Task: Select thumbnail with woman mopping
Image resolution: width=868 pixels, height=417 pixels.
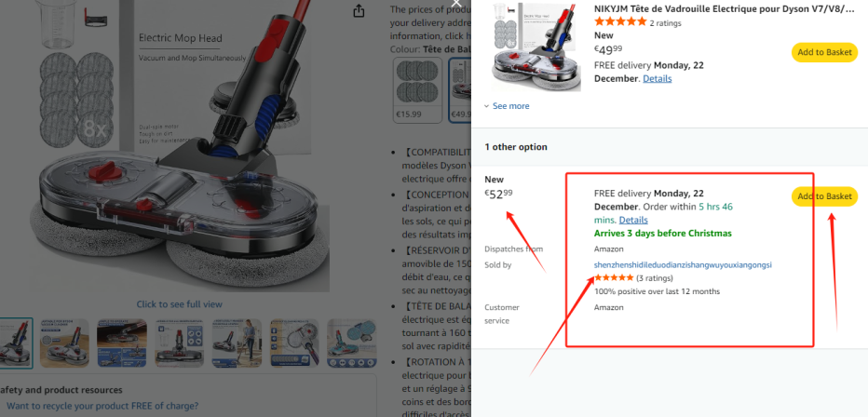Action: click(237, 343)
